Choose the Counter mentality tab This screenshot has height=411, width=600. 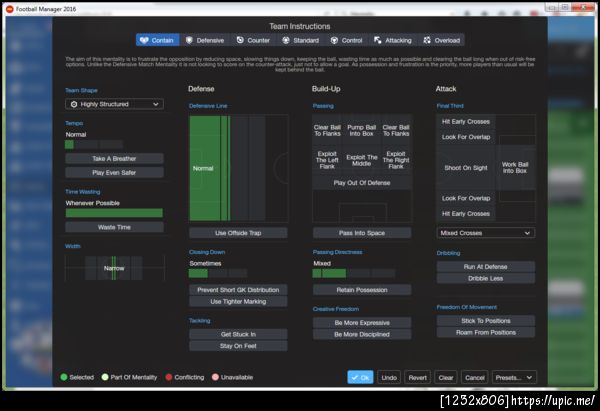pyautogui.click(x=253, y=40)
